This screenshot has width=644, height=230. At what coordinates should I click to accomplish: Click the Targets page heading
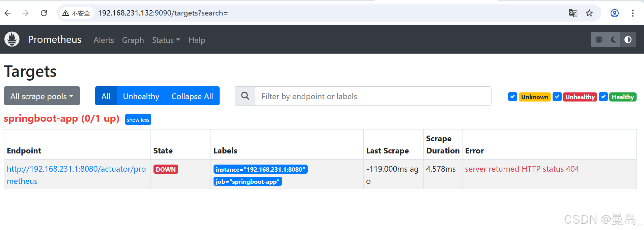pos(30,71)
